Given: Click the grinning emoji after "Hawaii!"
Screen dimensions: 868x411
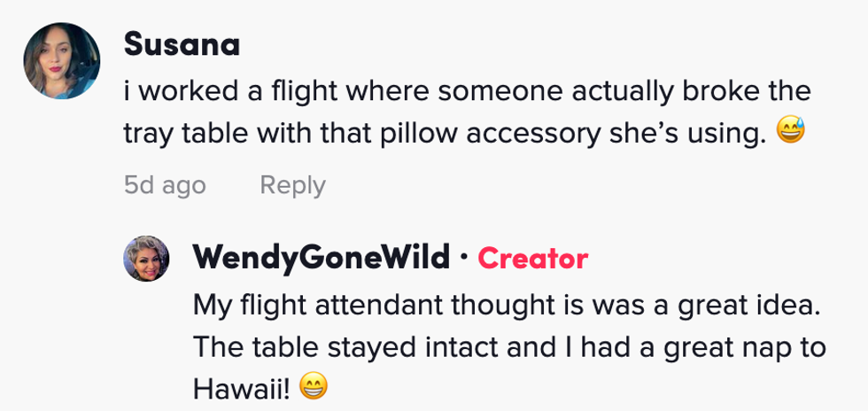Looking at the screenshot, I should (x=314, y=387).
